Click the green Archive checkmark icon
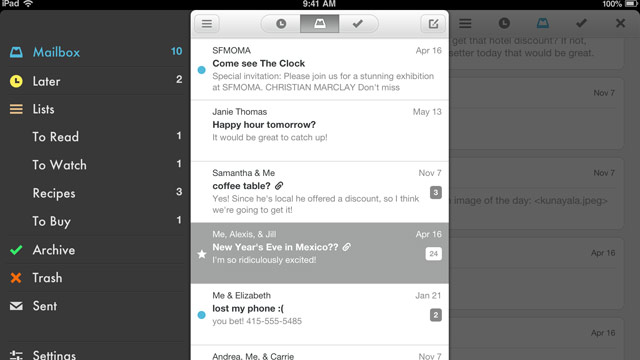 (16, 250)
